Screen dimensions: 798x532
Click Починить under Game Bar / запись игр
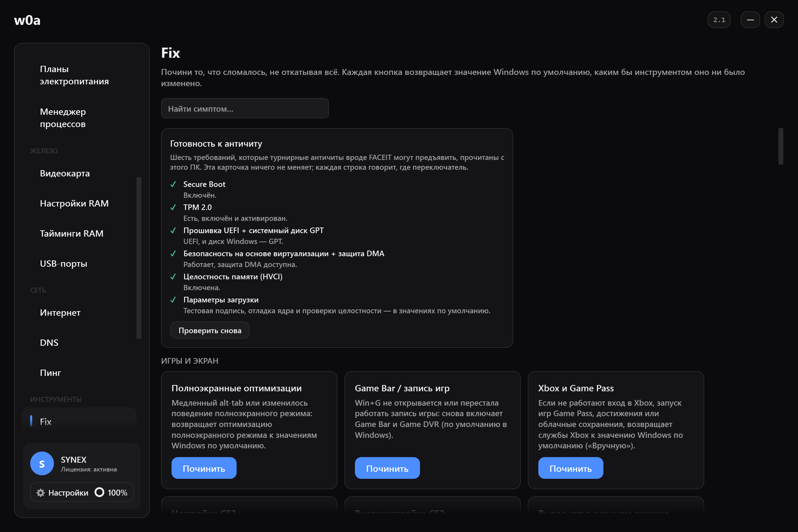[x=387, y=468]
